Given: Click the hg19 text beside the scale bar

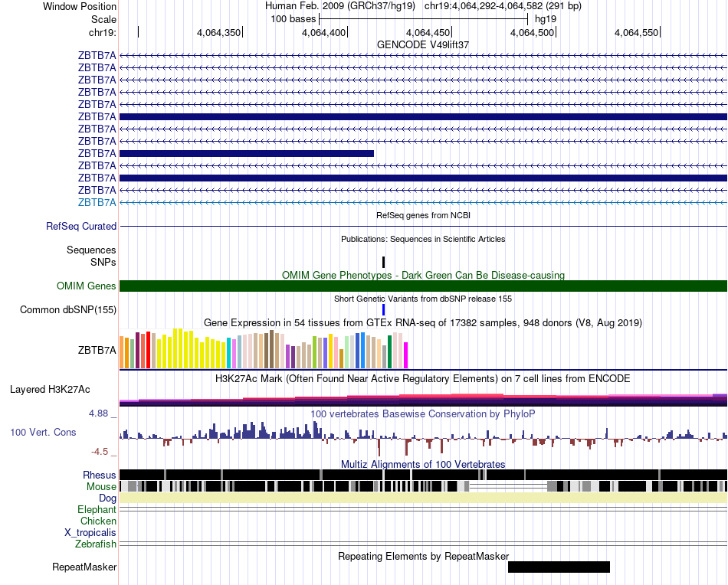Looking at the screenshot, I should 546,19.
